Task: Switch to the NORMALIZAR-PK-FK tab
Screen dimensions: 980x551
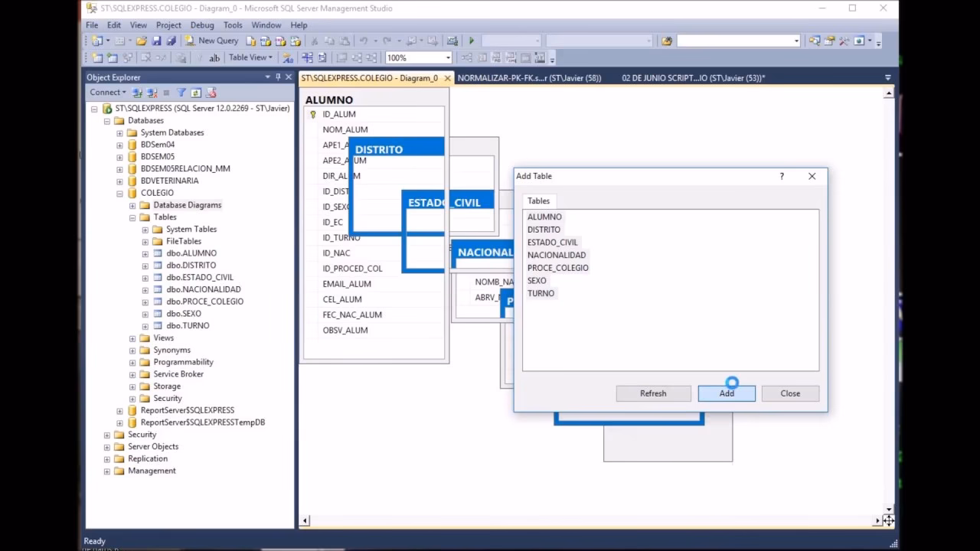Action: coord(529,77)
